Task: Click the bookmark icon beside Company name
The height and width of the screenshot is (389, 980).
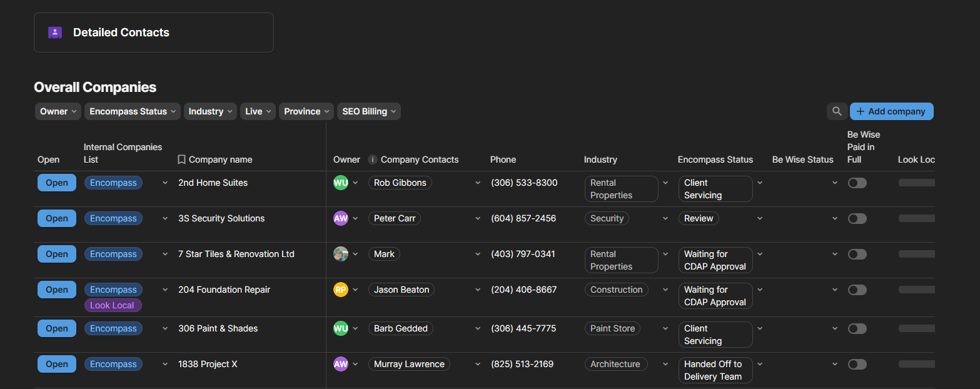Action: click(x=181, y=159)
